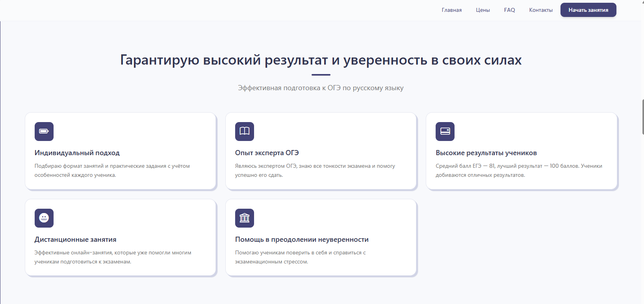The height and width of the screenshot is (304, 644).
Task: Click the main heading Гарантирую высокий результат
Action: (x=321, y=60)
